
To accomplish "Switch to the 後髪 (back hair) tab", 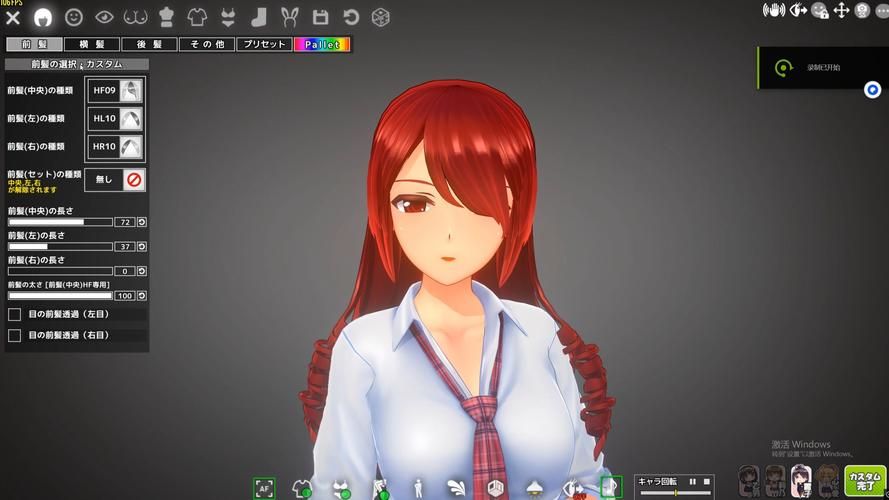I will [150, 45].
